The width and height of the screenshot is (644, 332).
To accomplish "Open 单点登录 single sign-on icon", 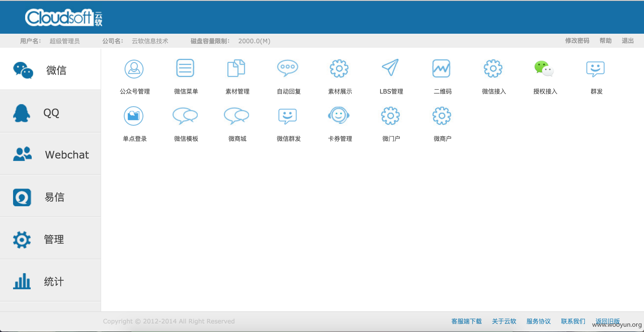I will pos(134,116).
